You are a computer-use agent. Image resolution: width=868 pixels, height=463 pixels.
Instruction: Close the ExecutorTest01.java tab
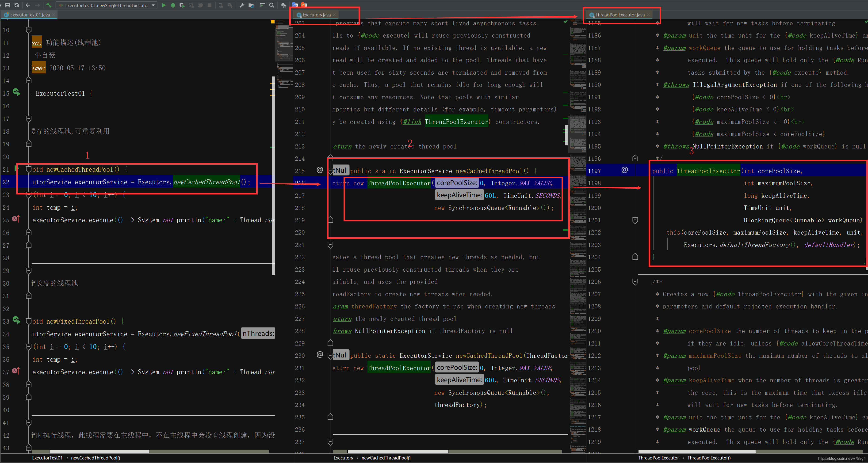pyautogui.click(x=54, y=15)
